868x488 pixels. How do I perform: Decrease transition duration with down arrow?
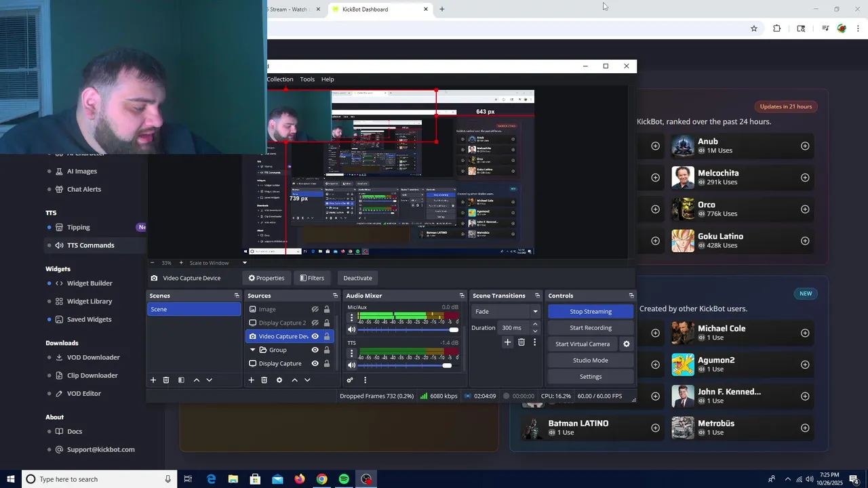535,331
